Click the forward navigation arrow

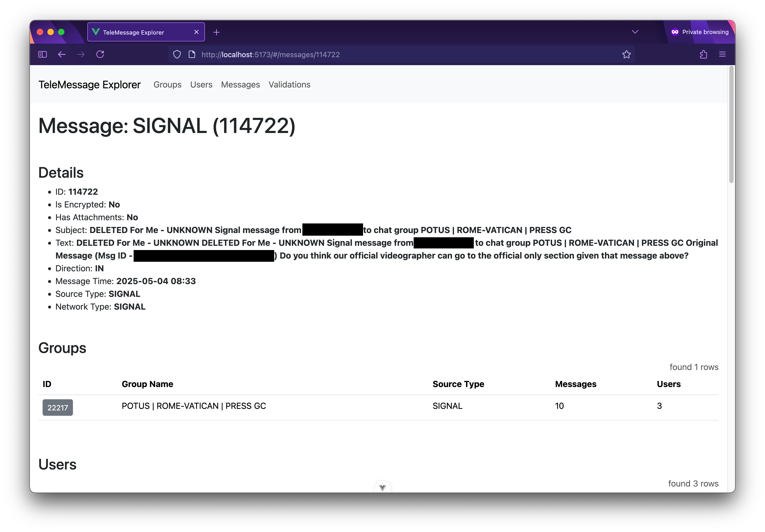[81, 54]
